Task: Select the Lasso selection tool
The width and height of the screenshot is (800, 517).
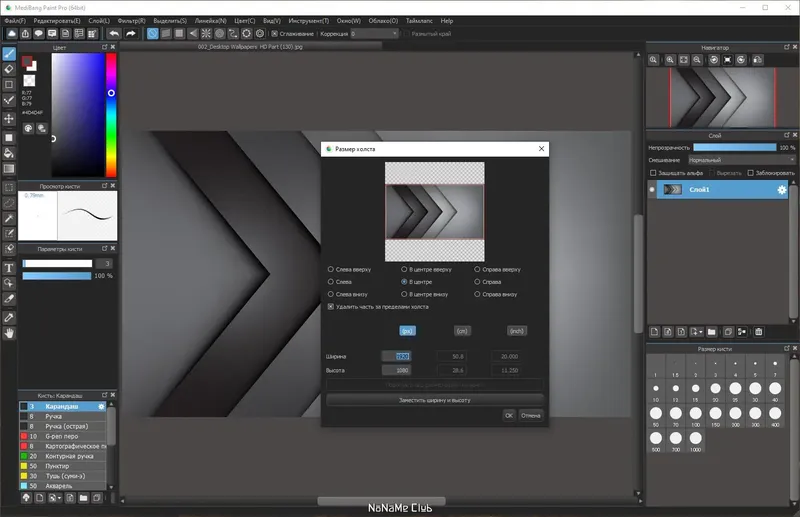Action: coord(9,203)
